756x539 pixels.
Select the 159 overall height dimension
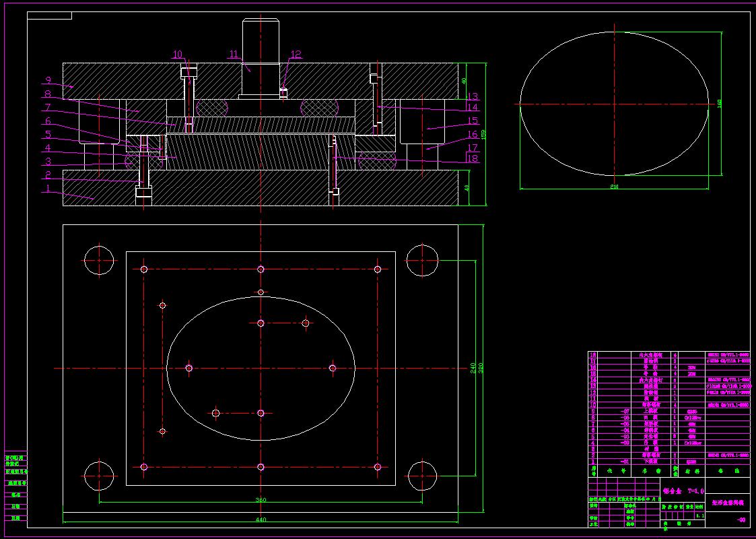coord(483,135)
